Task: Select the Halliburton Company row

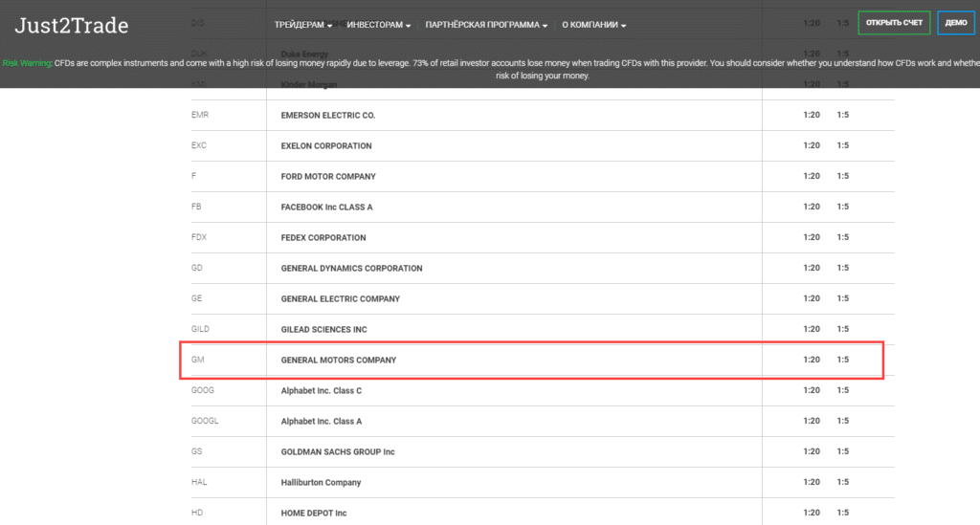Action: (321, 483)
